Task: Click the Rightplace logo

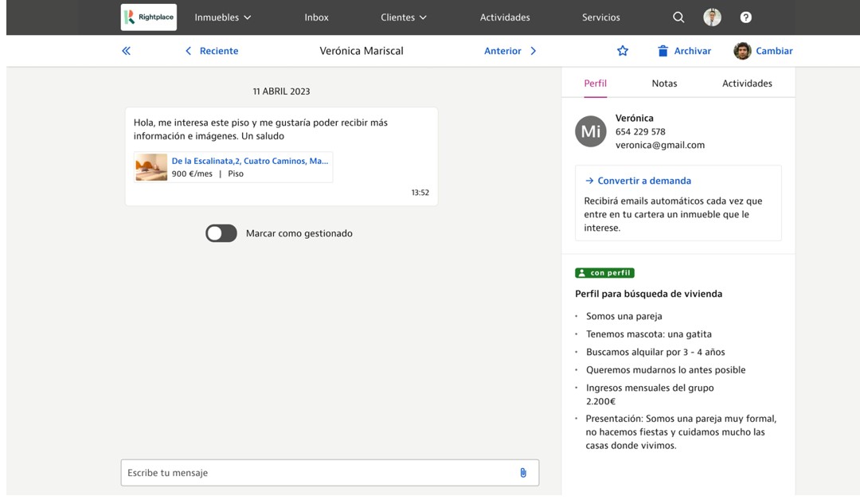Action: pos(149,17)
